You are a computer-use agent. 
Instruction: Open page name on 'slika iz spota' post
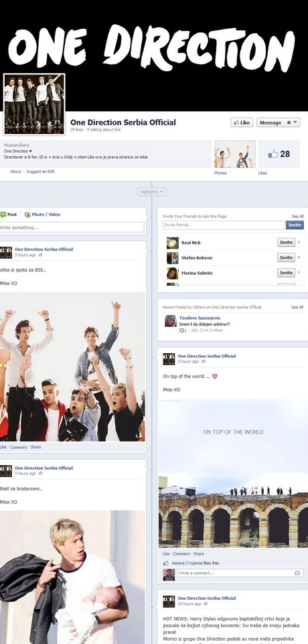point(44,249)
